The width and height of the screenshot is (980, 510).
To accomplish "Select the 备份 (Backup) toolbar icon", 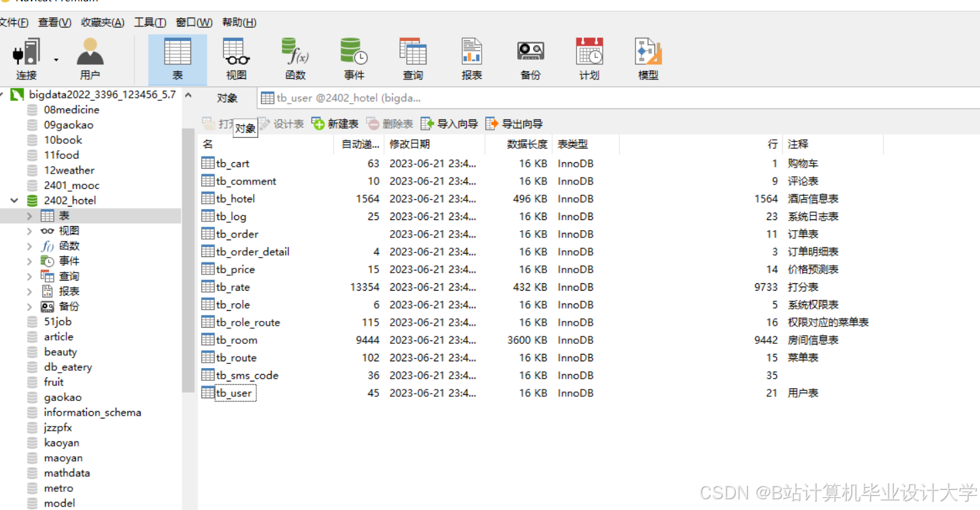I will [x=531, y=59].
